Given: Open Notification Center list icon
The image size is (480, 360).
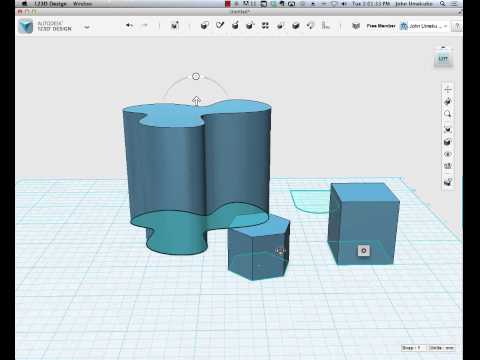Looking at the screenshot, I should [454, 4].
